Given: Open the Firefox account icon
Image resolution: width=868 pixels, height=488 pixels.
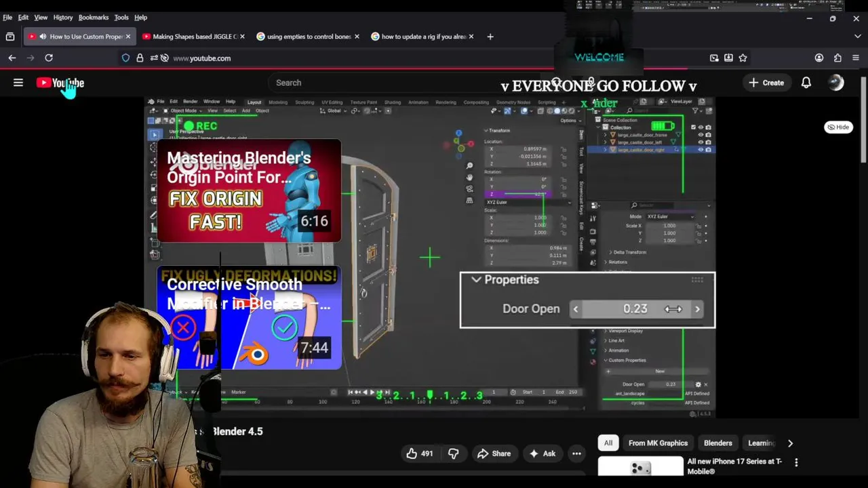Looking at the screenshot, I should tap(819, 58).
